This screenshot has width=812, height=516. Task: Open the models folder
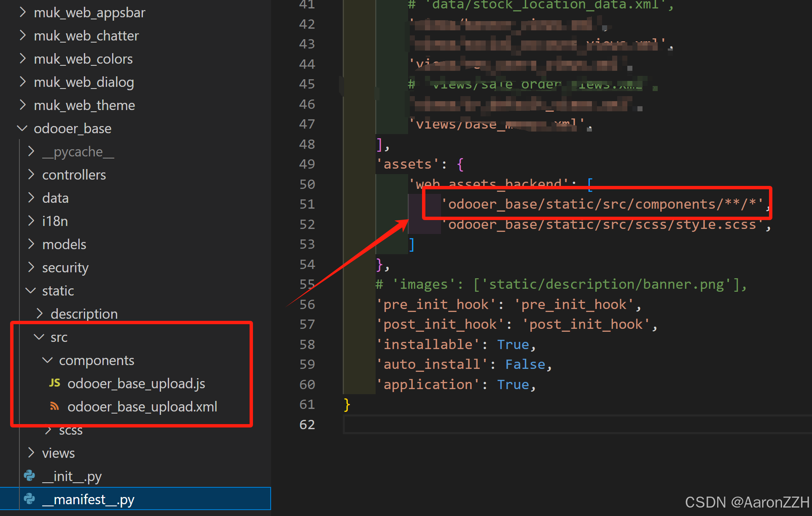coord(64,244)
